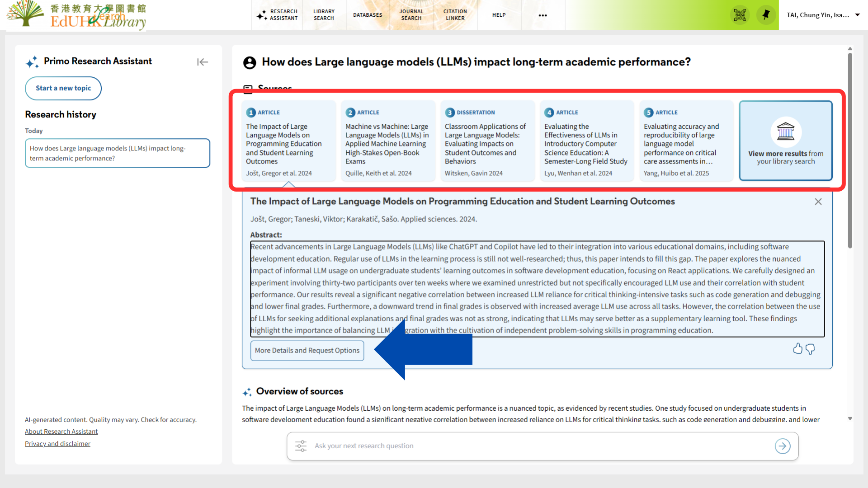Click the pin favorites icon
Viewport: 868px width, 488px height.
pyautogui.click(x=766, y=15)
